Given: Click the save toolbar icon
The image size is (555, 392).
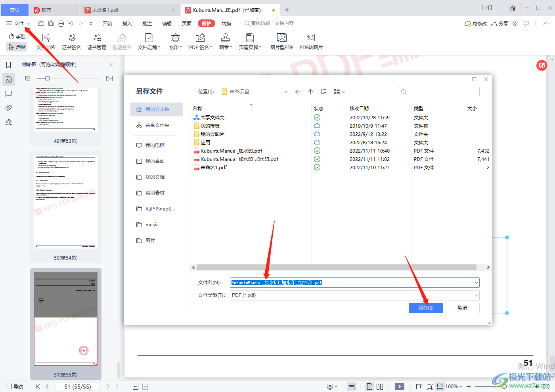Looking at the screenshot, I should [x=51, y=23].
